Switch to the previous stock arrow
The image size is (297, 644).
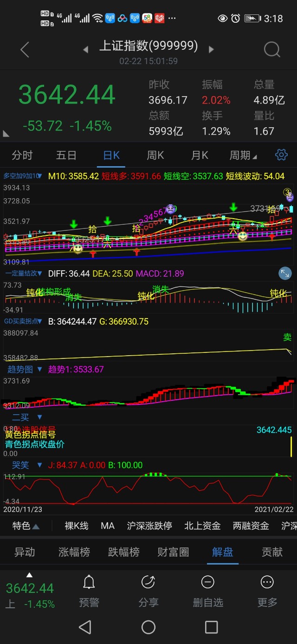85,49
